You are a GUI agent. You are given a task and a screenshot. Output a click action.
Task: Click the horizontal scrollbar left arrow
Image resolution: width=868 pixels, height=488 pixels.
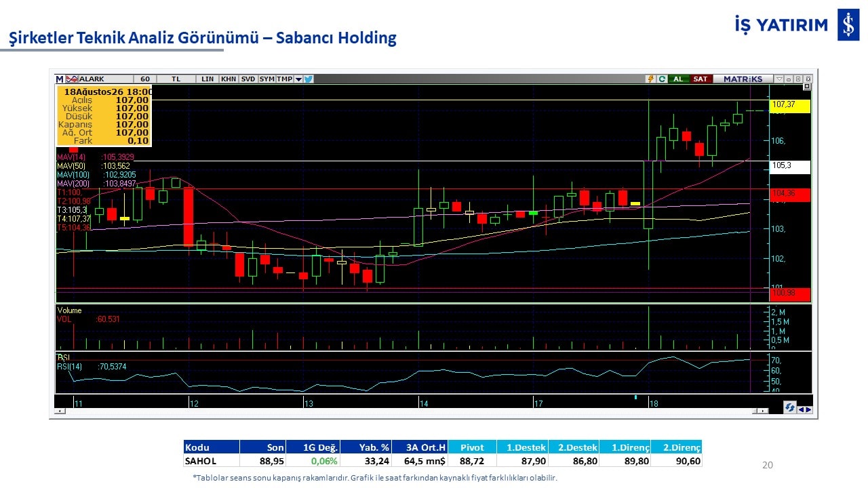click(x=60, y=411)
